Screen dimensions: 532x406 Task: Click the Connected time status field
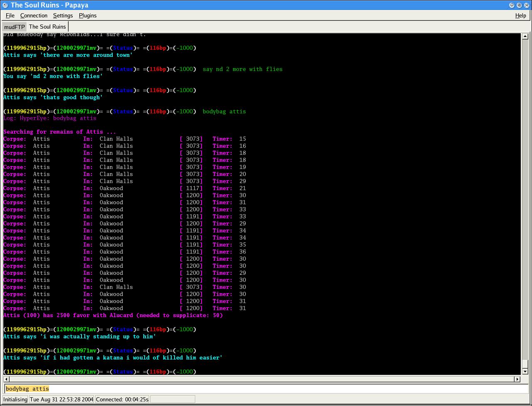click(x=122, y=399)
